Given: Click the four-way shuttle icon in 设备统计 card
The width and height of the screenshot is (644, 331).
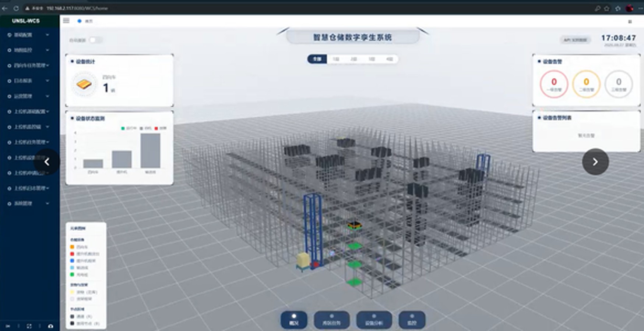Looking at the screenshot, I should click(x=84, y=84).
